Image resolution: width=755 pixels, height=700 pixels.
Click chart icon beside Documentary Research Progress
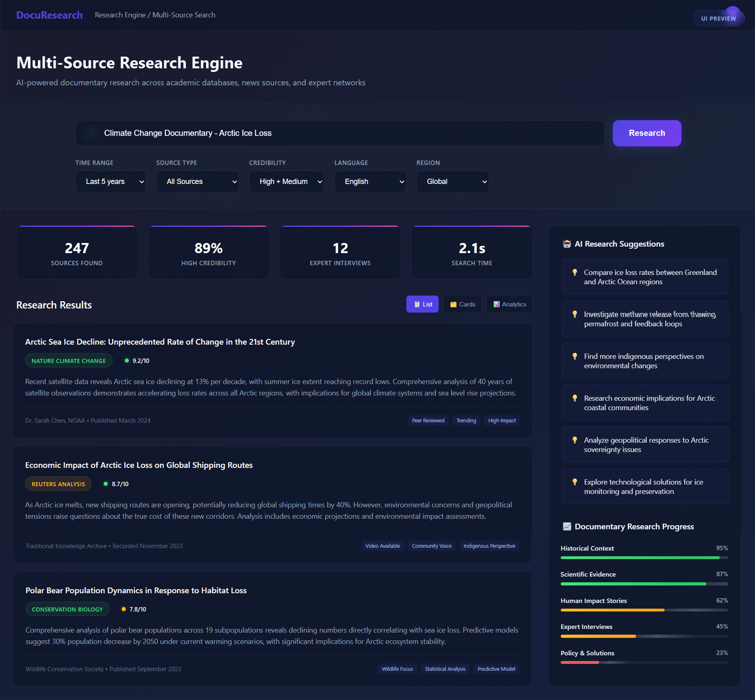tap(567, 526)
